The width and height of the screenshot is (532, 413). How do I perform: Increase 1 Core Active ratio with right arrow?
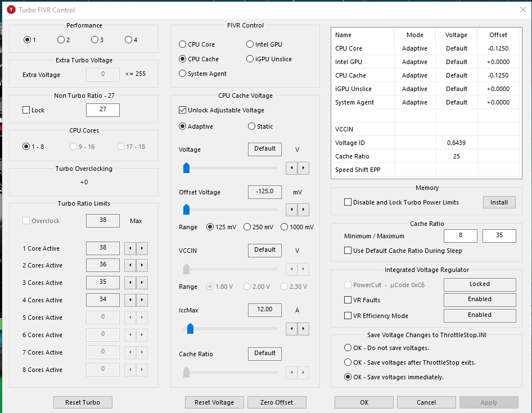pyautogui.click(x=142, y=248)
